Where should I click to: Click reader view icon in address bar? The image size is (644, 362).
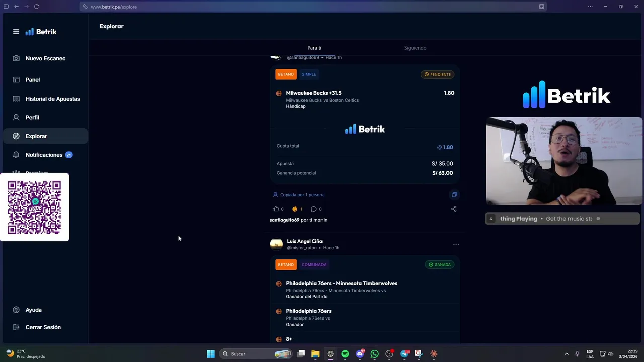tap(541, 7)
